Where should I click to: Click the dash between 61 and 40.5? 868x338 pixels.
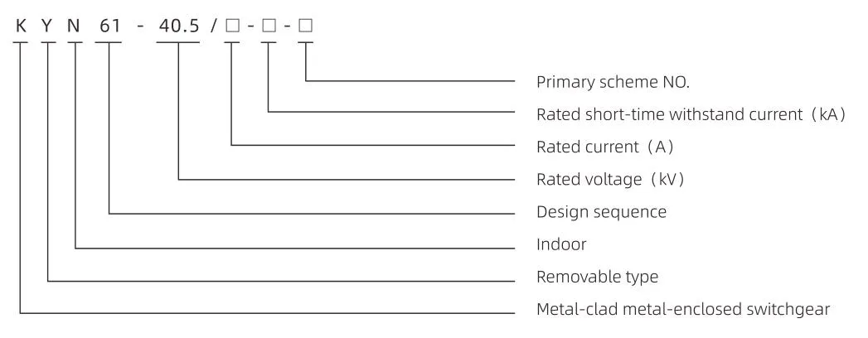pos(140,27)
